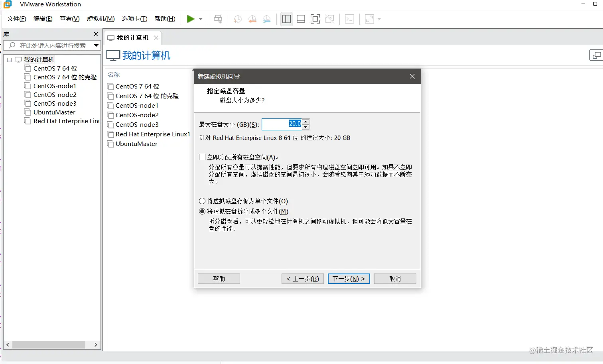Click the library search magnifier icon

coord(12,45)
